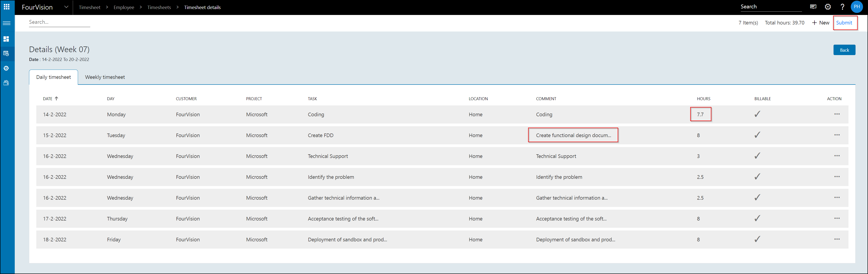Open action menu for Coding row
The width and height of the screenshot is (868, 274).
(837, 114)
